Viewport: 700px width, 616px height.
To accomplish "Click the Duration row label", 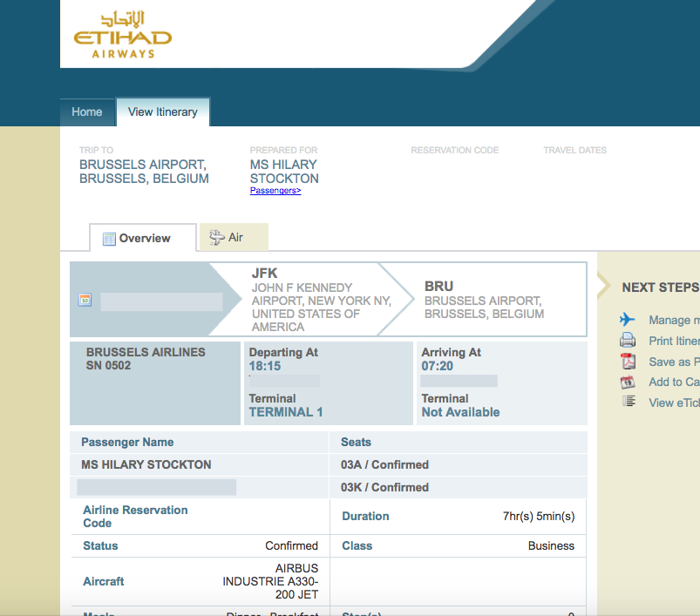I will [365, 516].
